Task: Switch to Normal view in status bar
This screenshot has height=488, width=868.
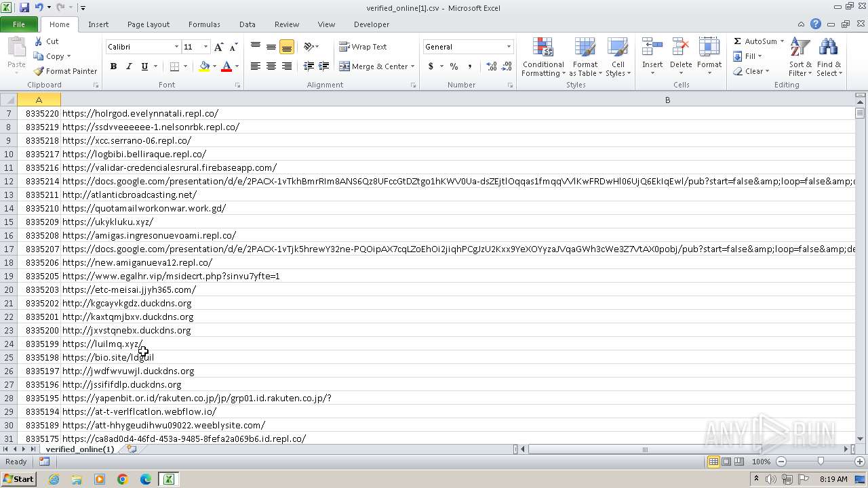Action: tap(713, 462)
